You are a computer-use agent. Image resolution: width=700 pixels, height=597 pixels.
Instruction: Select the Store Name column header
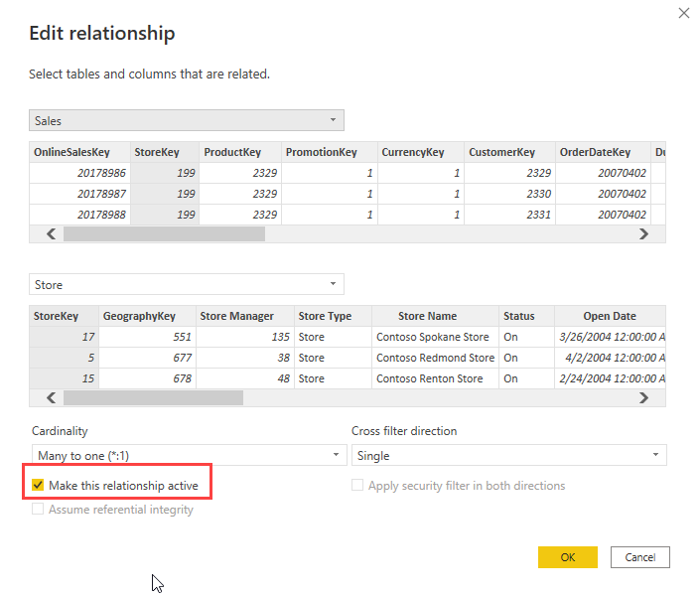point(435,316)
